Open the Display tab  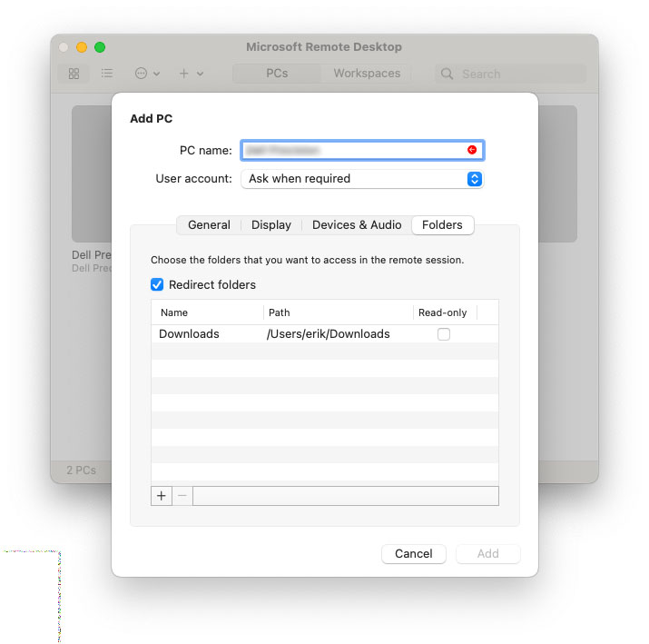click(x=271, y=225)
